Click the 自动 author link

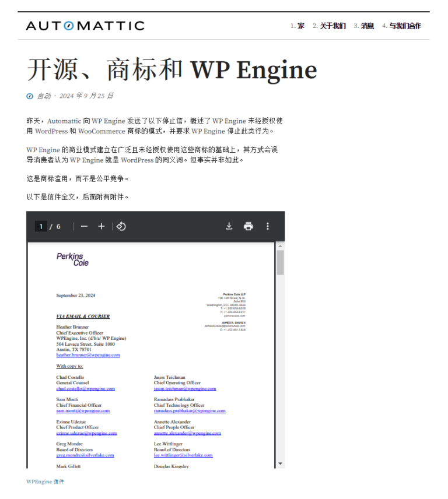tap(44, 96)
